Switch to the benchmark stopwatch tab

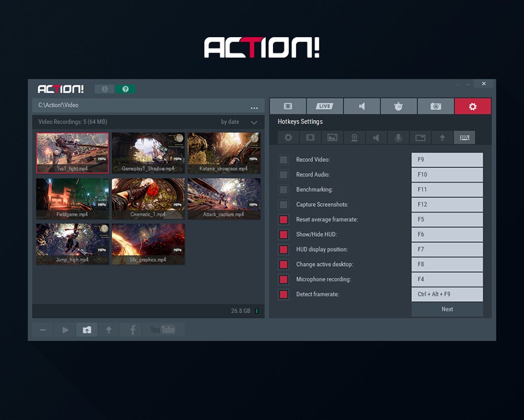(x=398, y=106)
